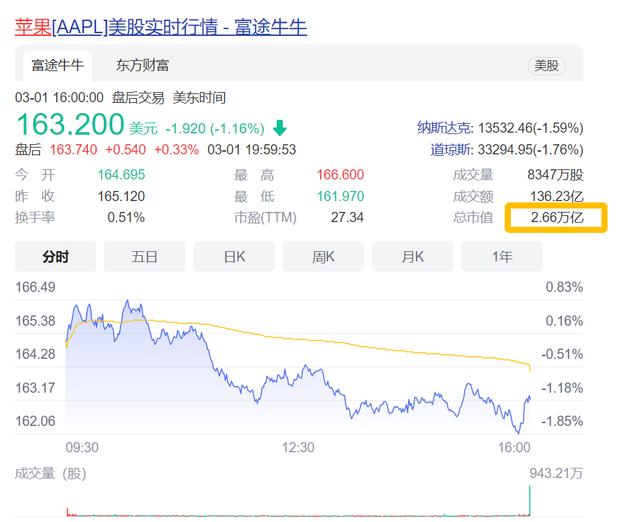Click the Dow value 33294.95(-1.76%)

(x=530, y=150)
